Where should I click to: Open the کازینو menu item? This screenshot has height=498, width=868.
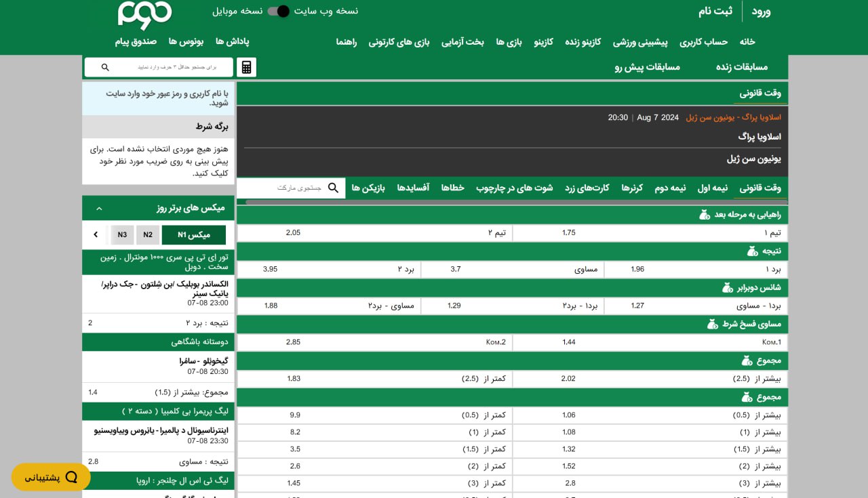point(544,41)
